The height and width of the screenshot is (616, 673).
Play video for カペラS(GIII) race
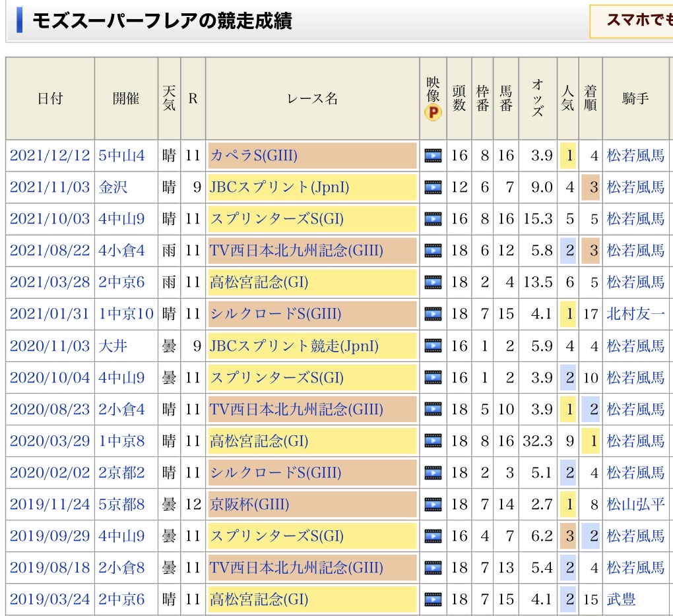[433, 156]
